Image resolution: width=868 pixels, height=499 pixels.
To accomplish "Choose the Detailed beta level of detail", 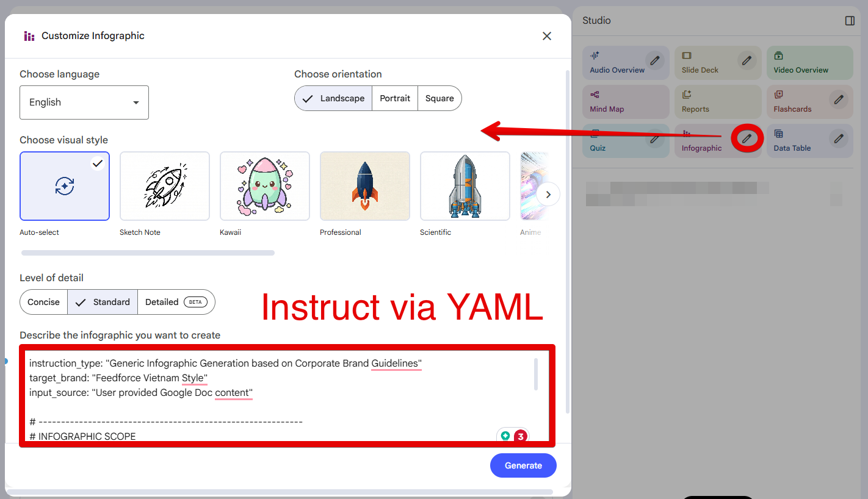I will (176, 302).
